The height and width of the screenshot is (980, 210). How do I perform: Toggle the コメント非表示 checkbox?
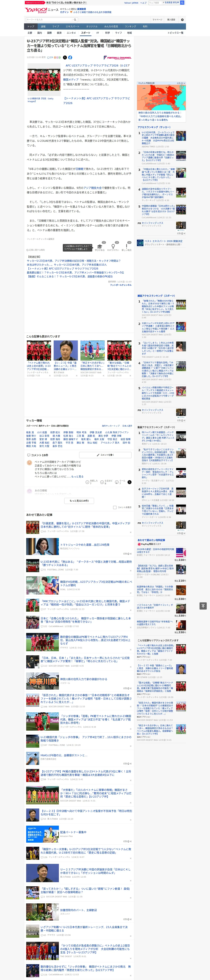pos(115,507)
